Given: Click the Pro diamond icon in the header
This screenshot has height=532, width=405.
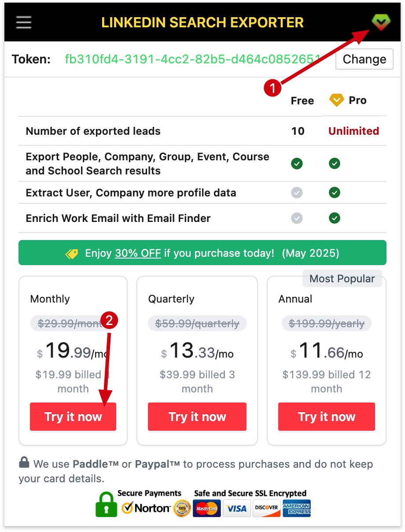Looking at the screenshot, I should tap(380, 22).
